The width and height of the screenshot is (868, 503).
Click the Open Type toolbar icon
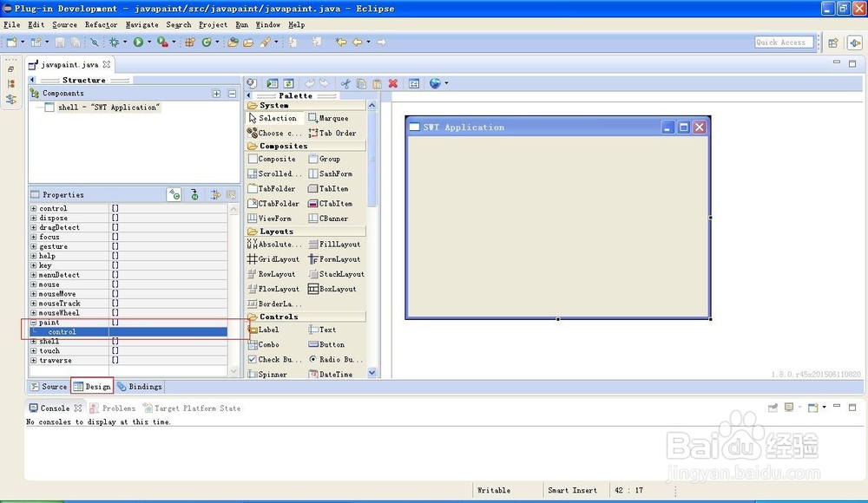tap(233, 42)
